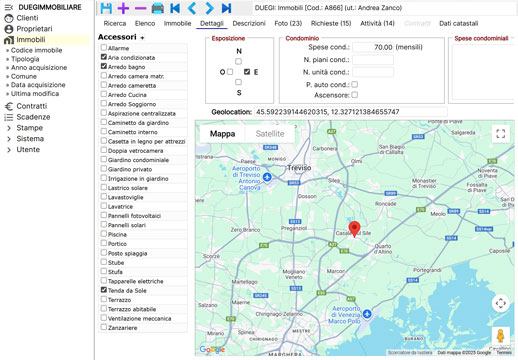The height and width of the screenshot is (360, 518).
Task: Open Immobili section in sidebar
Action: (31, 40)
